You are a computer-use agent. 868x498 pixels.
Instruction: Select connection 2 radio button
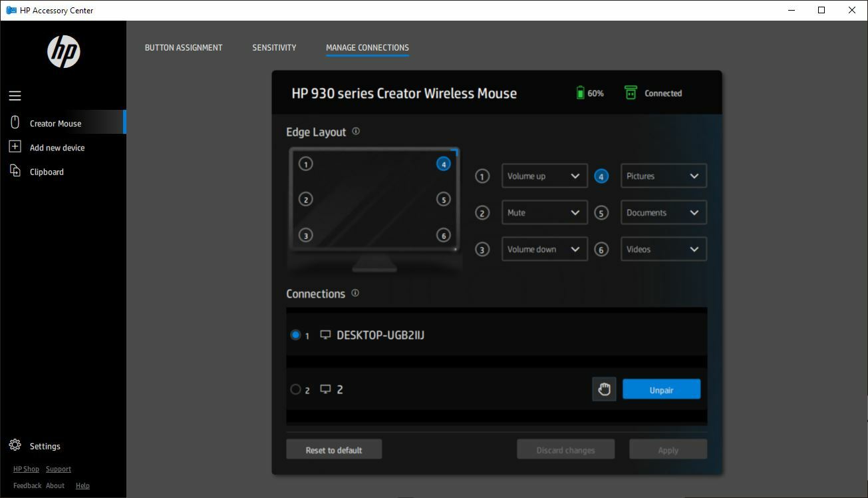click(x=295, y=389)
